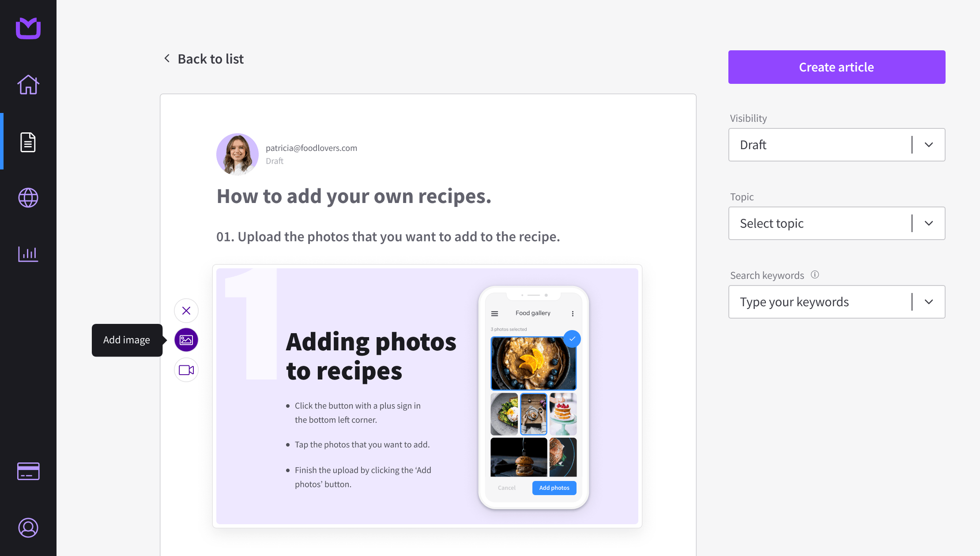Enable the Add photos button in gallery
The width and height of the screenshot is (980, 556).
click(x=554, y=487)
